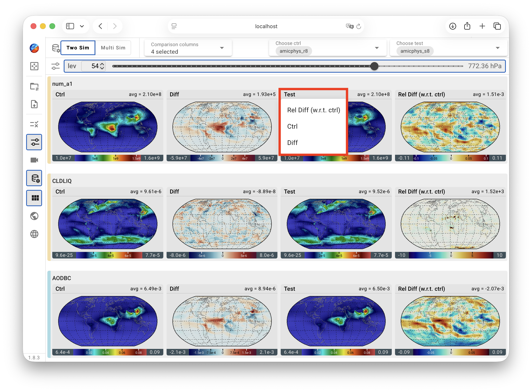
Task: Click the lev number input field
Action: click(93, 66)
